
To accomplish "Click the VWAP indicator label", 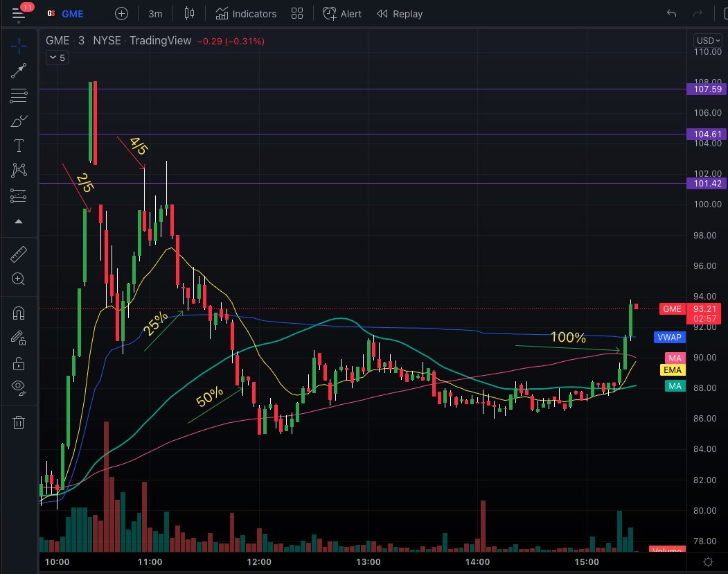I will click(x=670, y=338).
